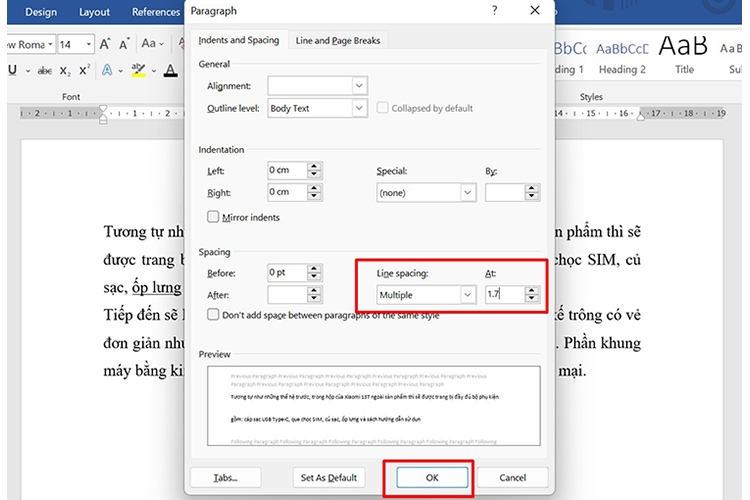Switch to Line and Page Breaks tab
Image resolution: width=750 pixels, height=500 pixels.
[x=338, y=41]
